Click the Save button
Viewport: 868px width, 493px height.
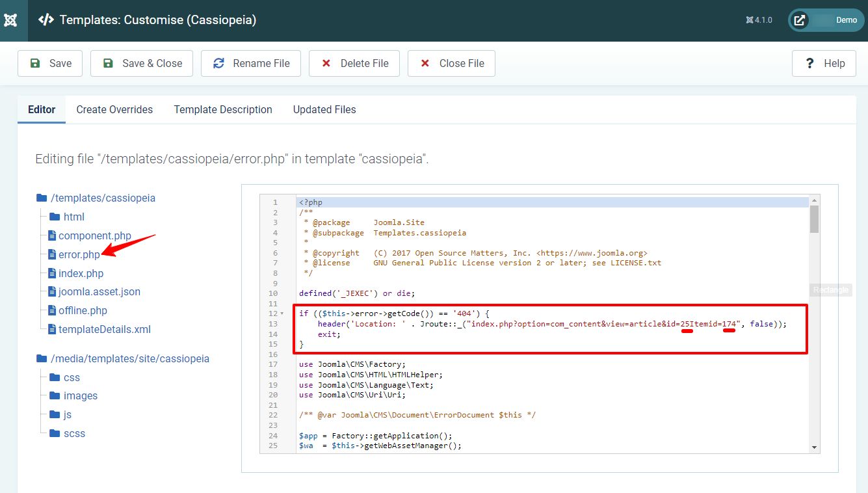[x=50, y=63]
